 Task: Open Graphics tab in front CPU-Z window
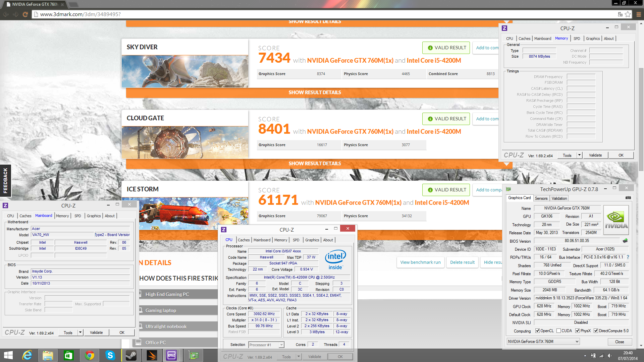pos(312,240)
